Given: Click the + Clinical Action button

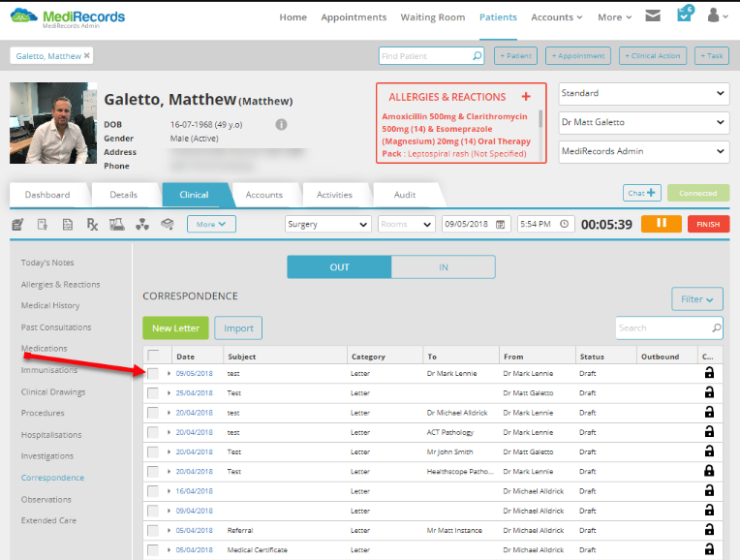Looking at the screenshot, I should 653,56.
